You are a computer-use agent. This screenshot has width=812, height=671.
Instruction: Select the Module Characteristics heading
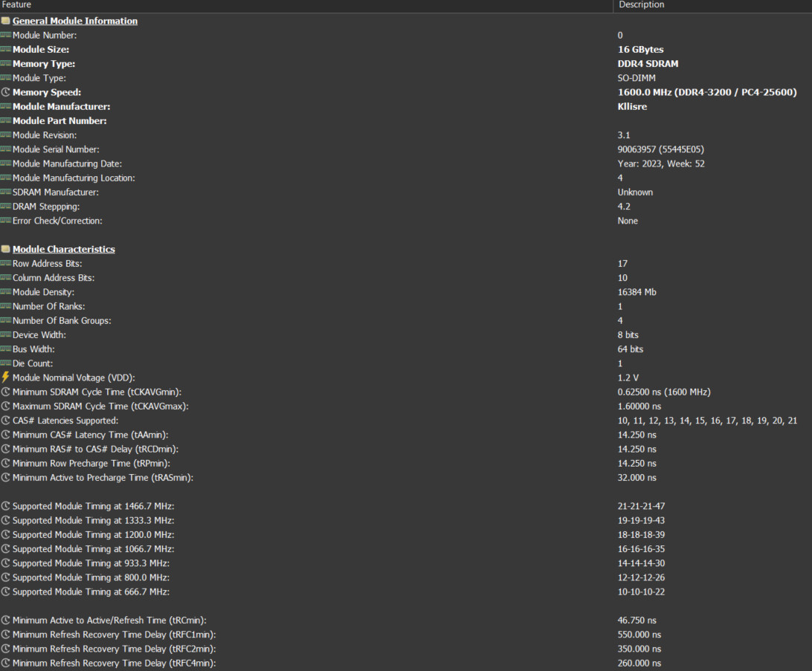[63, 249]
